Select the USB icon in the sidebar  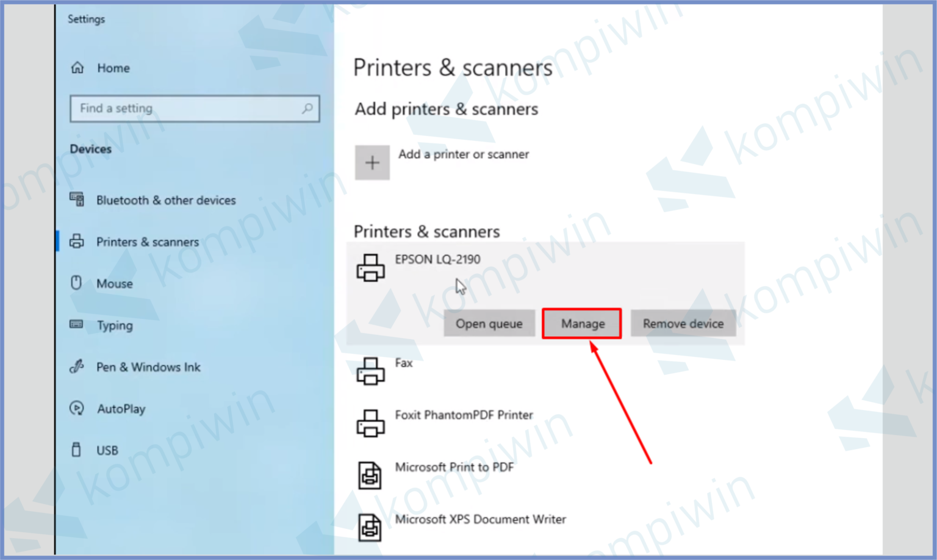point(77,450)
